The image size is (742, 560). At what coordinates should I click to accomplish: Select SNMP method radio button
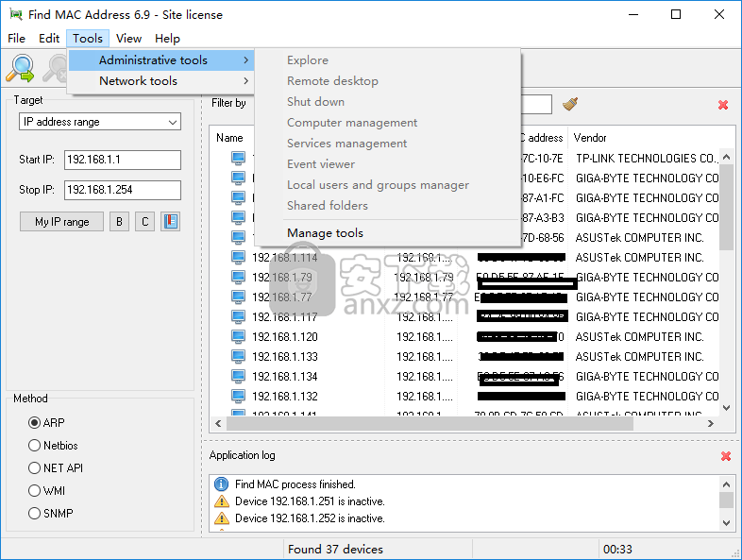click(x=34, y=514)
